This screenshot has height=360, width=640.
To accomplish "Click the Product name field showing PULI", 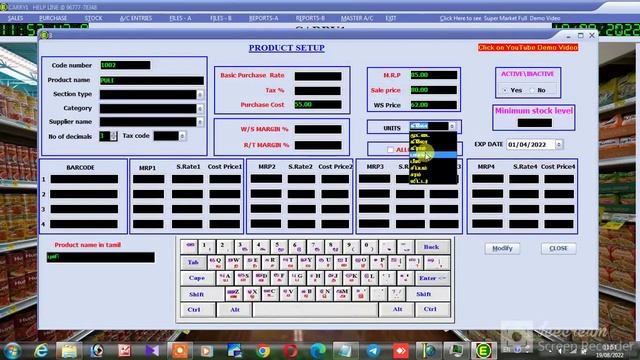I will pos(151,80).
